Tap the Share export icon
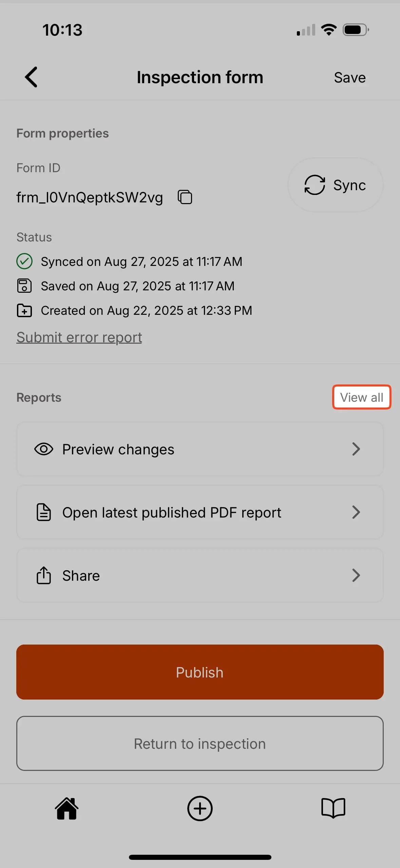This screenshot has width=400, height=868. (x=43, y=575)
